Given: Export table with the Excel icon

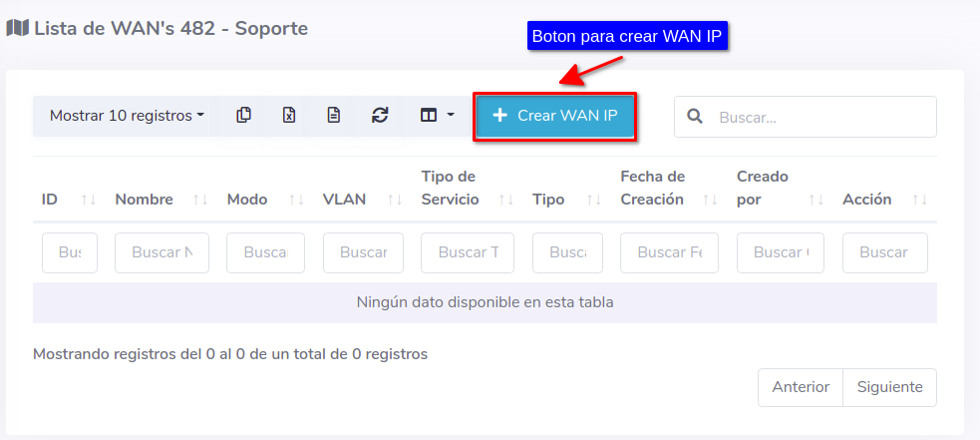Looking at the screenshot, I should pos(289,116).
